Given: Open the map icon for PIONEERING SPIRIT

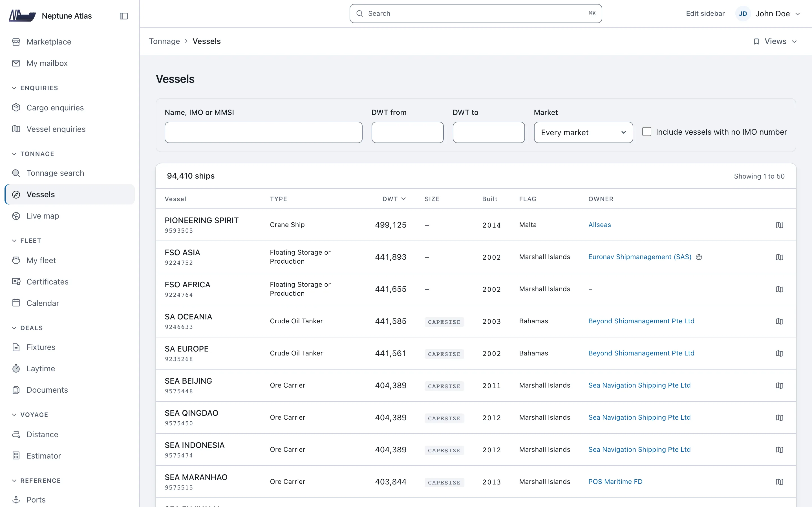Looking at the screenshot, I should tap(780, 225).
